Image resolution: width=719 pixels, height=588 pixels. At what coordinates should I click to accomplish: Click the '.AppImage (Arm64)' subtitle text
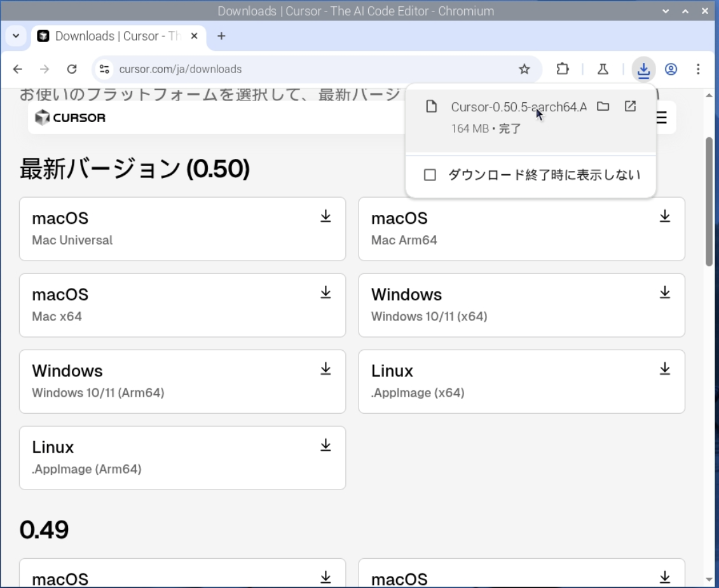coord(86,469)
